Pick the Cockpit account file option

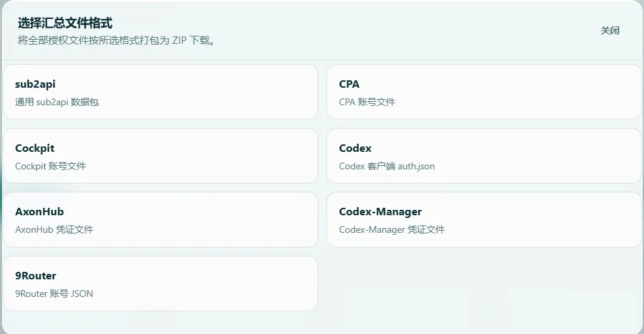pos(160,156)
